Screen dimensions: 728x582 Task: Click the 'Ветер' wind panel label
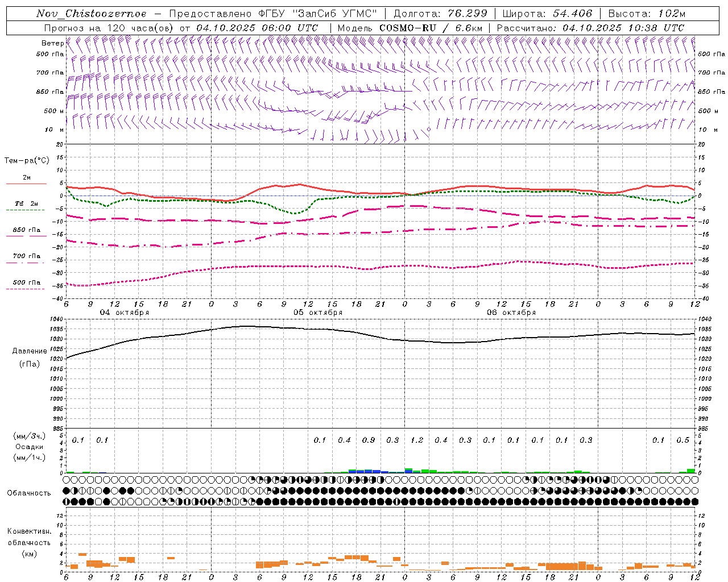[x=52, y=43]
